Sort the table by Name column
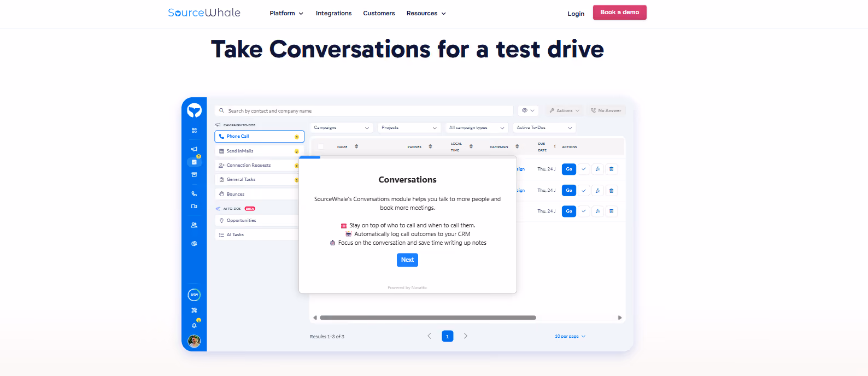Screen dimensions: 868x376 click(x=356, y=146)
